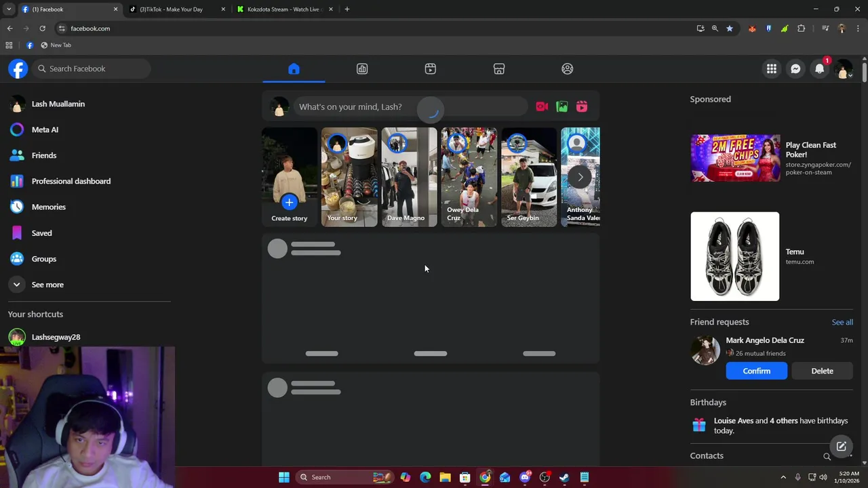This screenshot has height=488, width=868.
Task: Open Chrome three-dot menu
Action: point(859,28)
